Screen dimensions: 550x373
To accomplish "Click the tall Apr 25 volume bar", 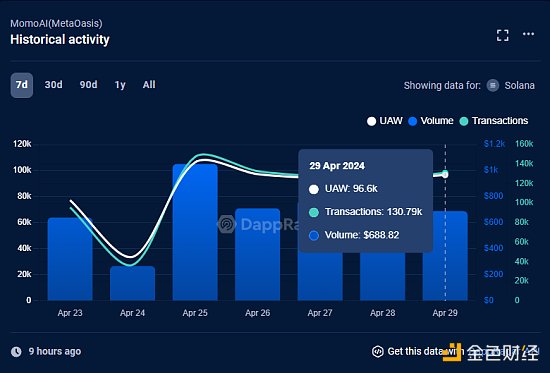I will click(195, 232).
